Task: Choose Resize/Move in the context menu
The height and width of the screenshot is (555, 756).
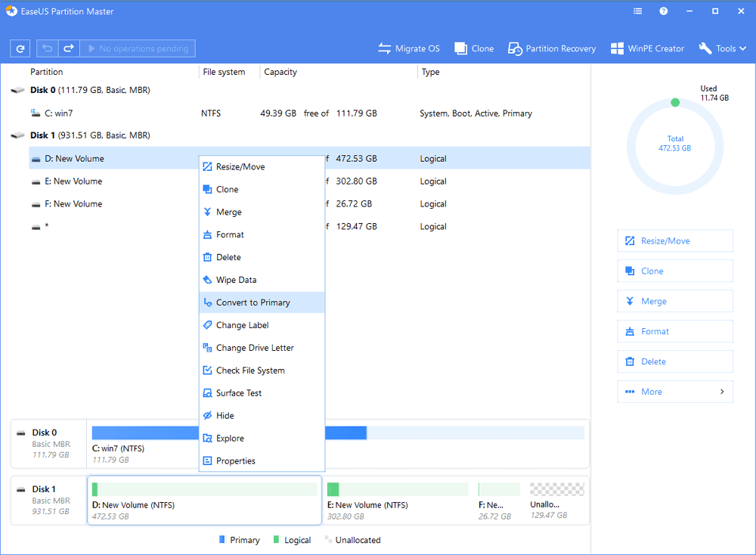Action: (262, 167)
